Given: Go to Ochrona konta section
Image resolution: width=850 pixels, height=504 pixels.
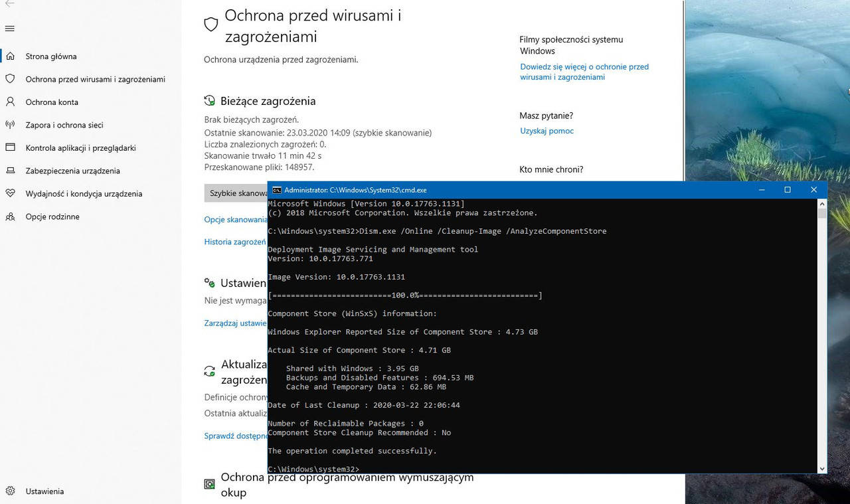Looking at the screenshot, I should 52,102.
